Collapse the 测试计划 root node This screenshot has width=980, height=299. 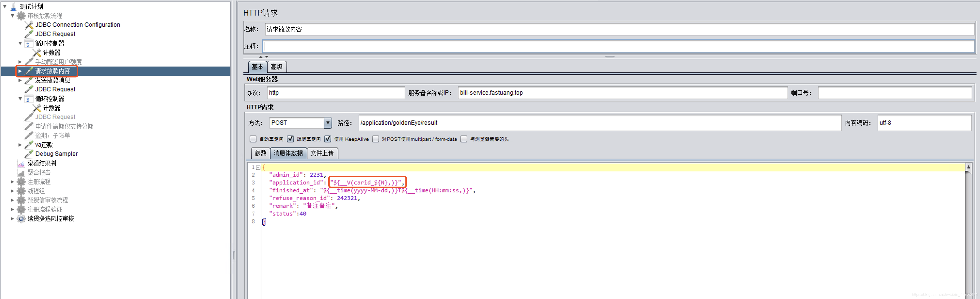(5, 6)
